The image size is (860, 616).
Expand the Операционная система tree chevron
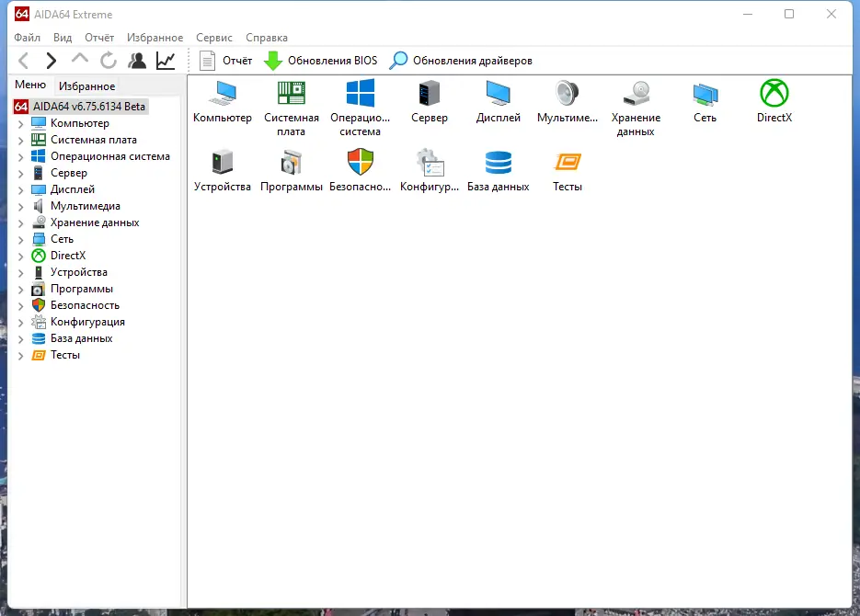(20, 156)
